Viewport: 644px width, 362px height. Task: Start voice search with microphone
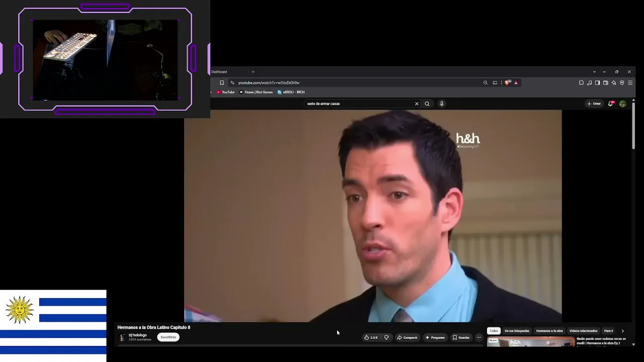442,104
